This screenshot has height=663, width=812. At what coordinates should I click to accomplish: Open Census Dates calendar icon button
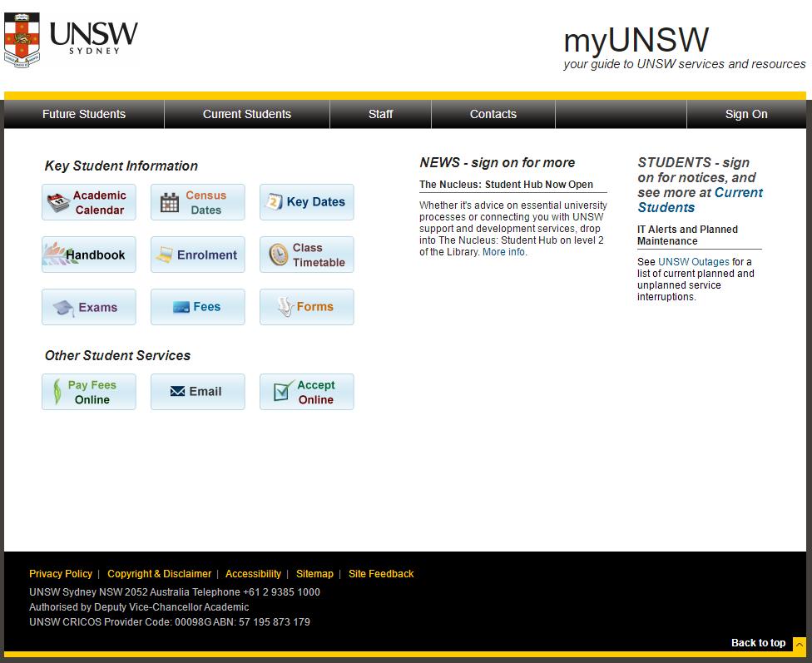tap(198, 202)
